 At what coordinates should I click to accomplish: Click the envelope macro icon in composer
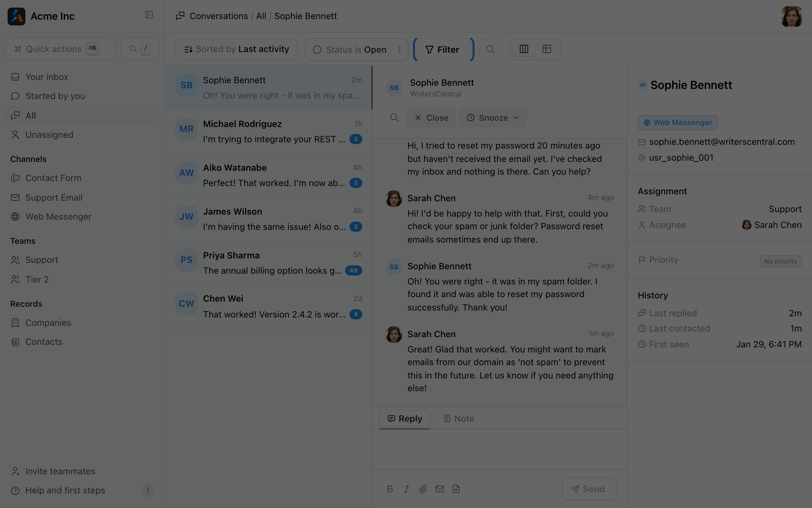440,489
